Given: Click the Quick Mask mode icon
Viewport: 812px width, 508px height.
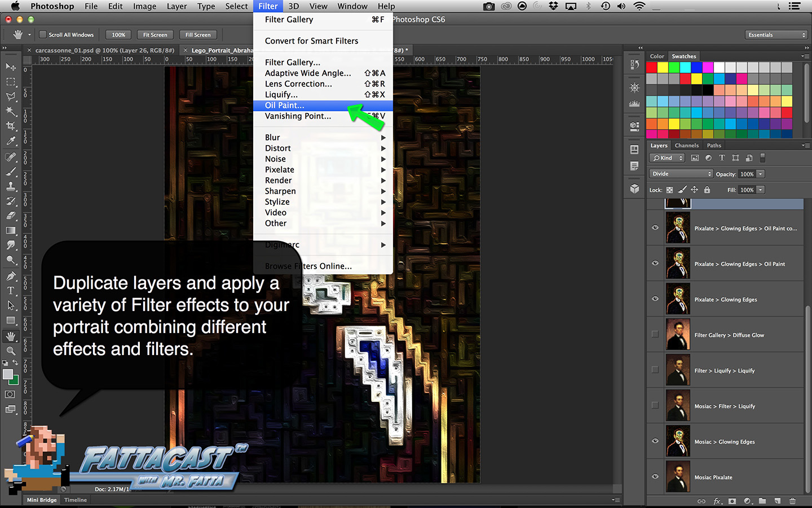Looking at the screenshot, I should 10,394.
